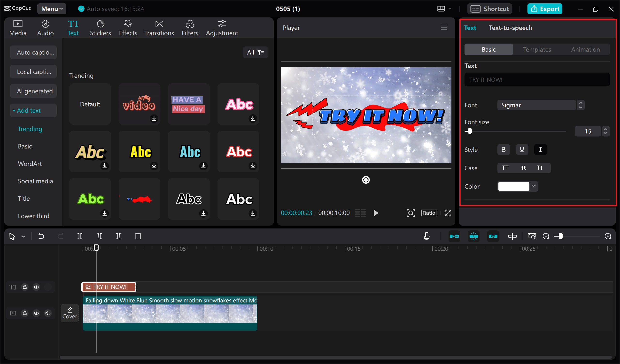Switch to Templates tab

click(537, 49)
